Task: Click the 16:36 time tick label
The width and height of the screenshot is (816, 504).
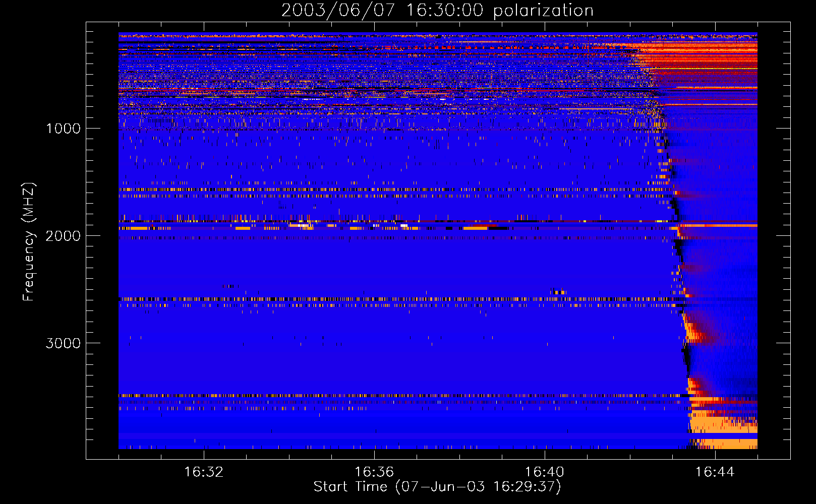Action: (x=374, y=472)
